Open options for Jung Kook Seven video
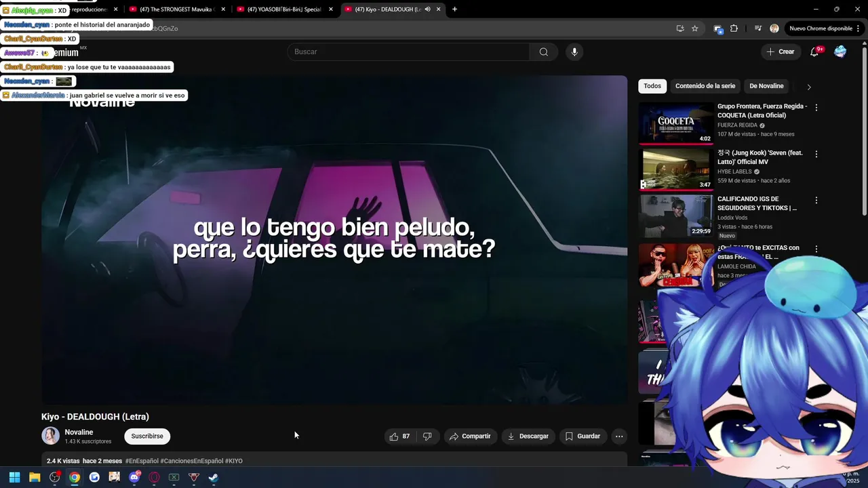The image size is (868, 488). [816, 155]
